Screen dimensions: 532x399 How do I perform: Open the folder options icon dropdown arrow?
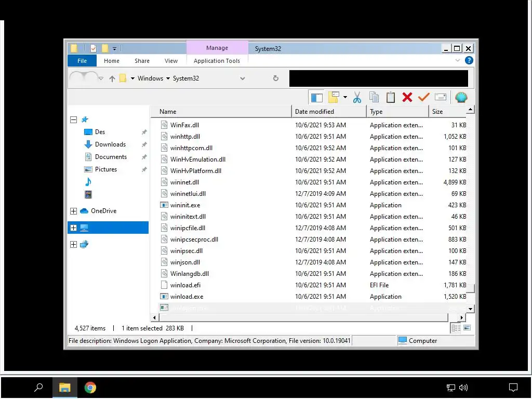[x=345, y=97]
